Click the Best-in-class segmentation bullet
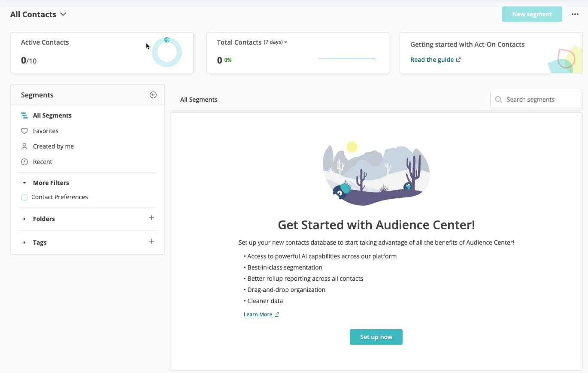The width and height of the screenshot is (588, 373). [283, 267]
